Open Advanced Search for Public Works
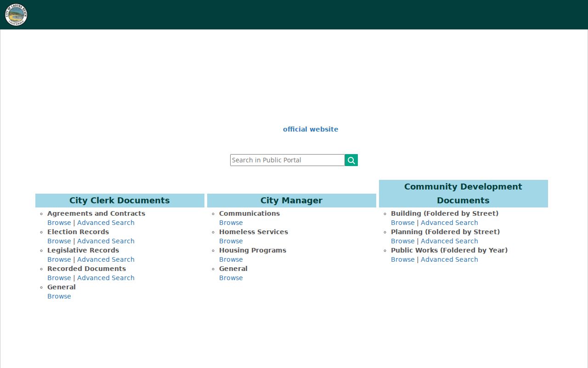 [x=449, y=259]
